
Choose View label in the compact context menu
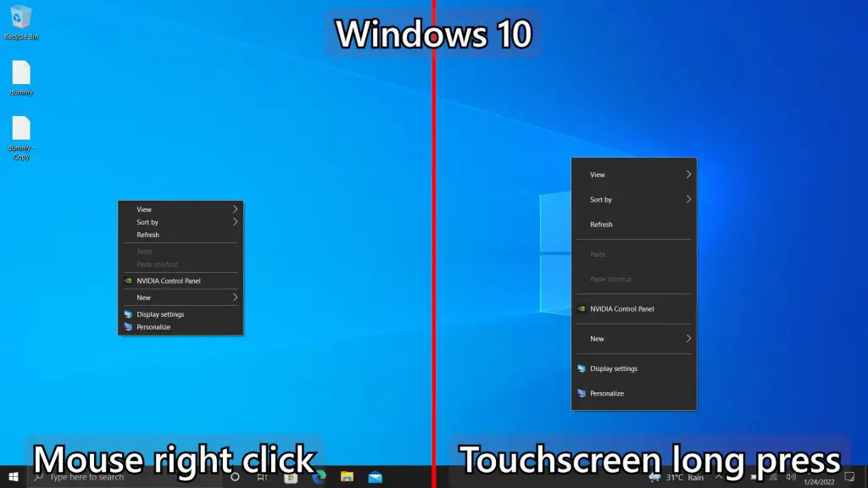(x=144, y=210)
